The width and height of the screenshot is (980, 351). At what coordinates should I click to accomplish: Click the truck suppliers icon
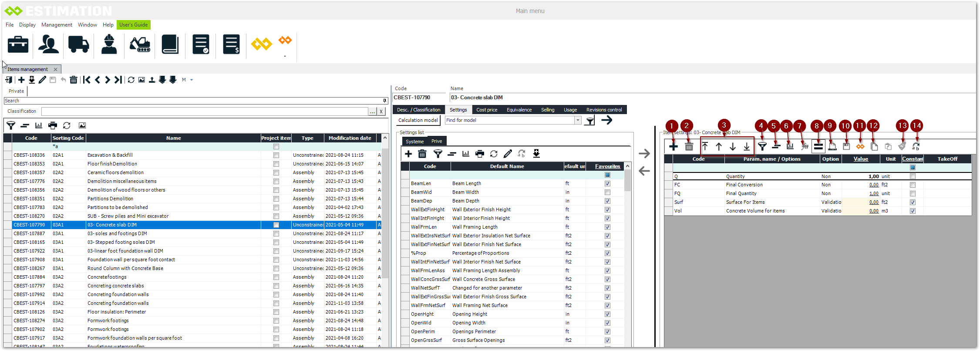click(78, 44)
